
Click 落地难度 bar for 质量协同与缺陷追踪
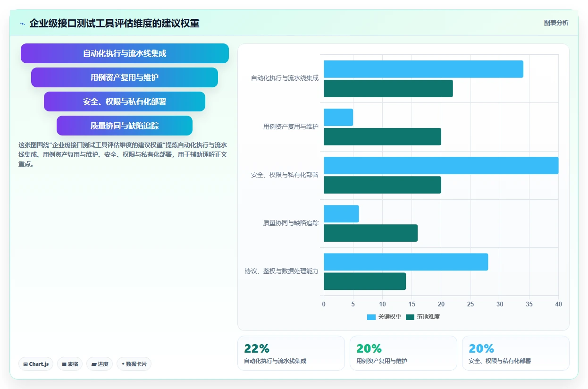[370, 233]
